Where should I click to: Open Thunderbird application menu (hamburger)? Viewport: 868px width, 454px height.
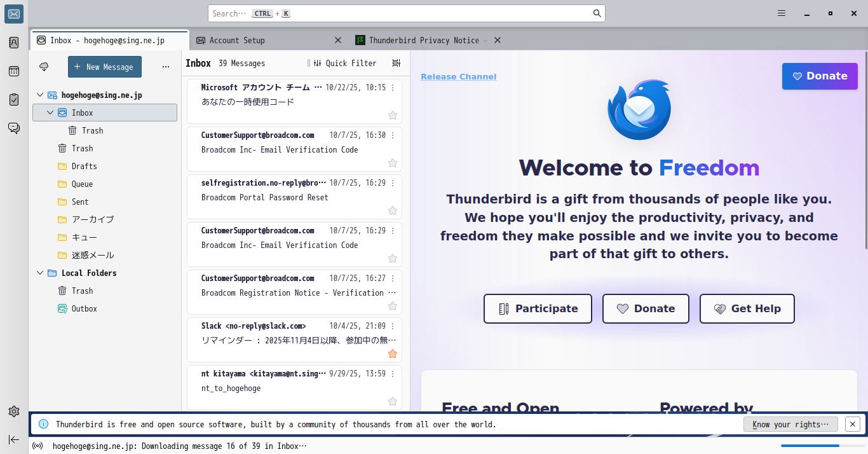tap(782, 13)
